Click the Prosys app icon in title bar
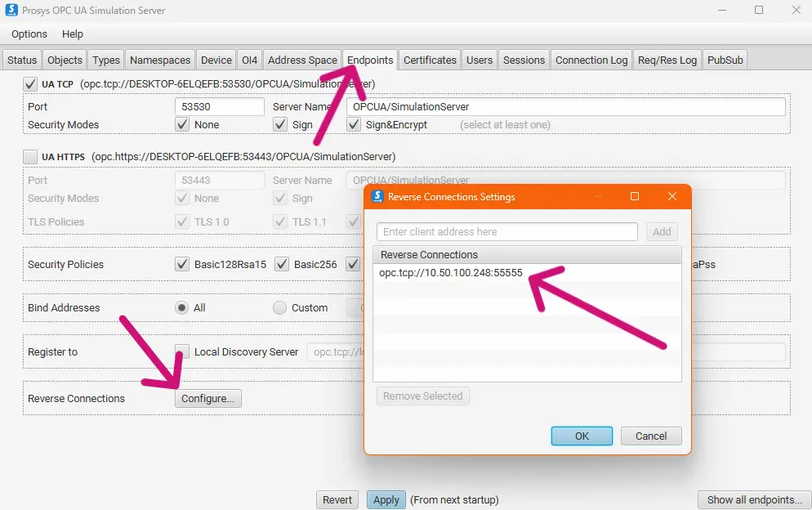 click(x=11, y=10)
